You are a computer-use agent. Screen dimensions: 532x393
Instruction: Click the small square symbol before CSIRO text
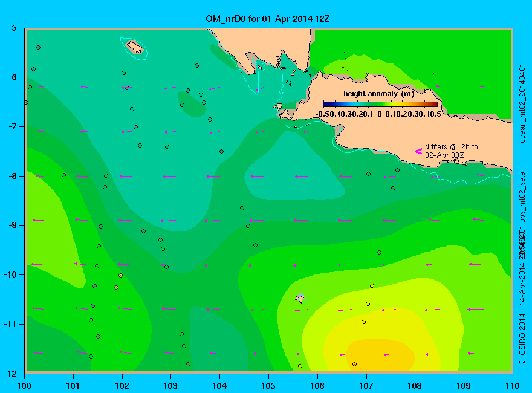pyautogui.click(x=522, y=360)
